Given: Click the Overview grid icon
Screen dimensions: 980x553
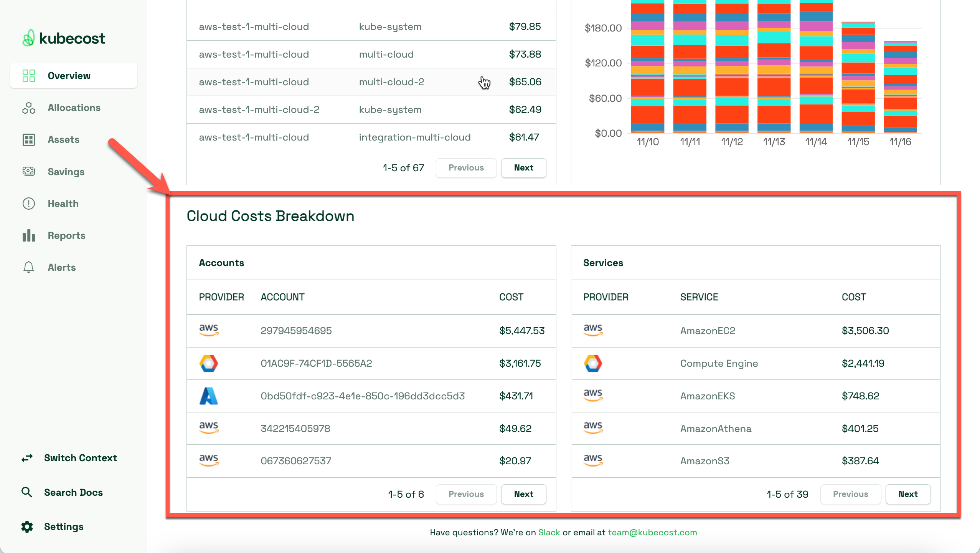Looking at the screenshot, I should click(29, 76).
